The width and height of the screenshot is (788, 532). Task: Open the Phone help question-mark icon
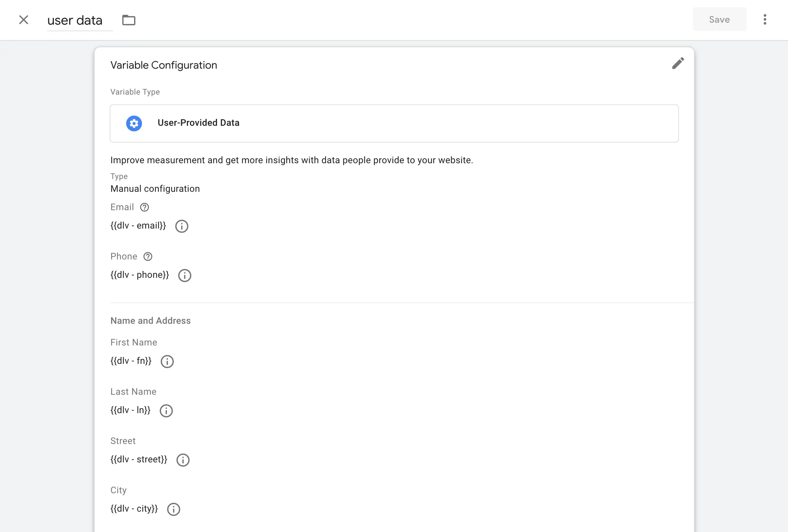148,256
